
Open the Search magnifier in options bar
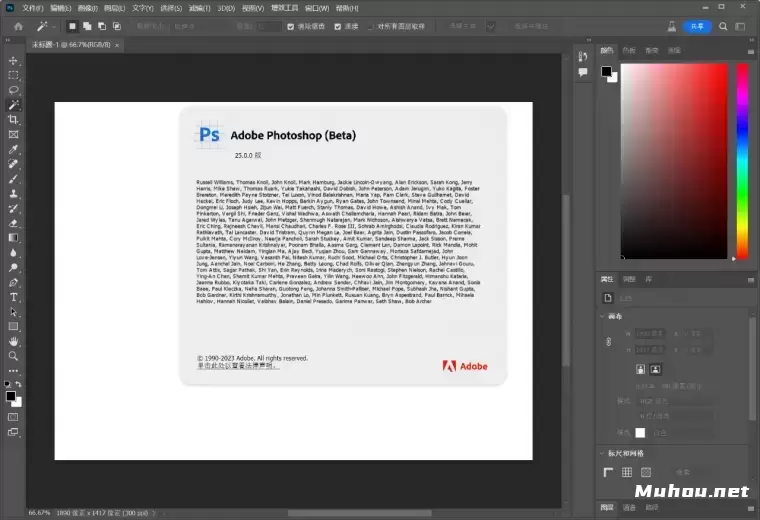(723, 26)
